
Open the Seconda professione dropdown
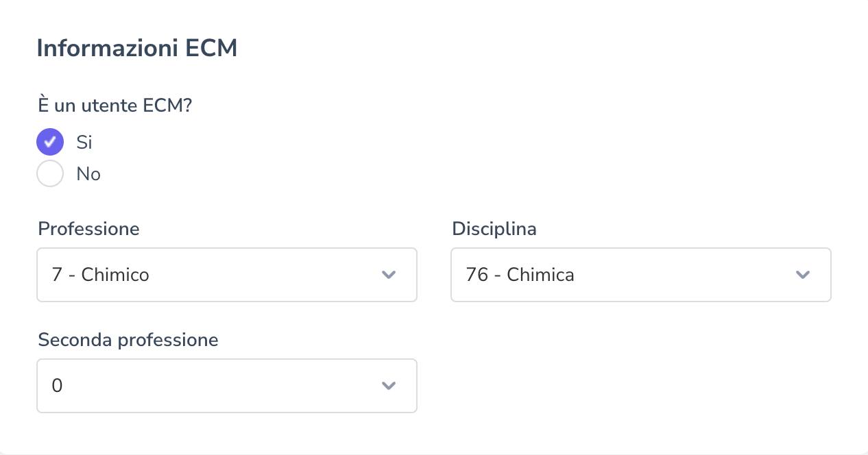click(x=226, y=386)
